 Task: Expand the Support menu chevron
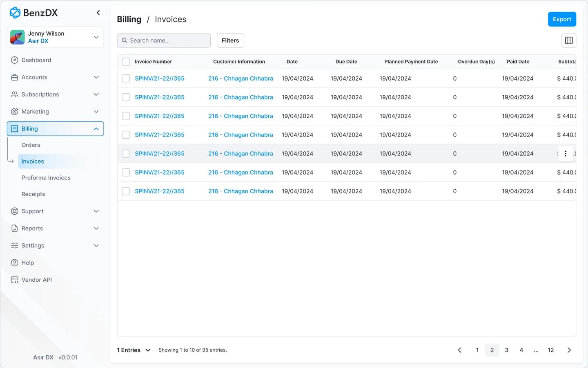pos(96,211)
